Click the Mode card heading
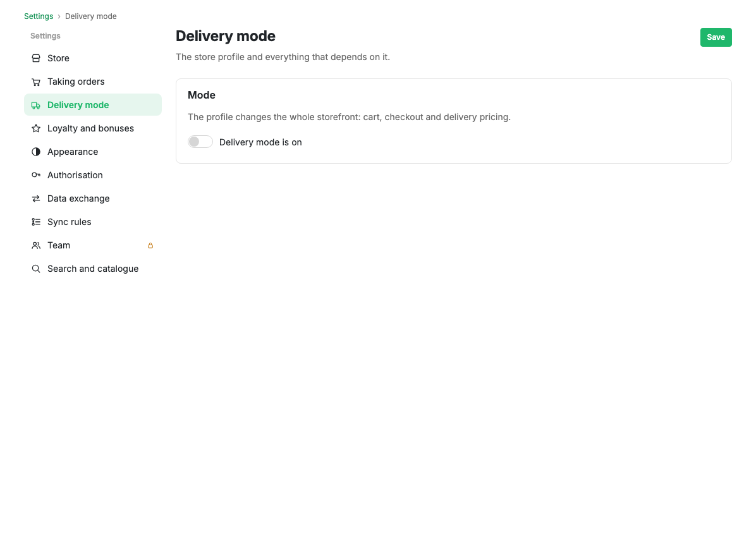756x536 pixels. (x=202, y=95)
